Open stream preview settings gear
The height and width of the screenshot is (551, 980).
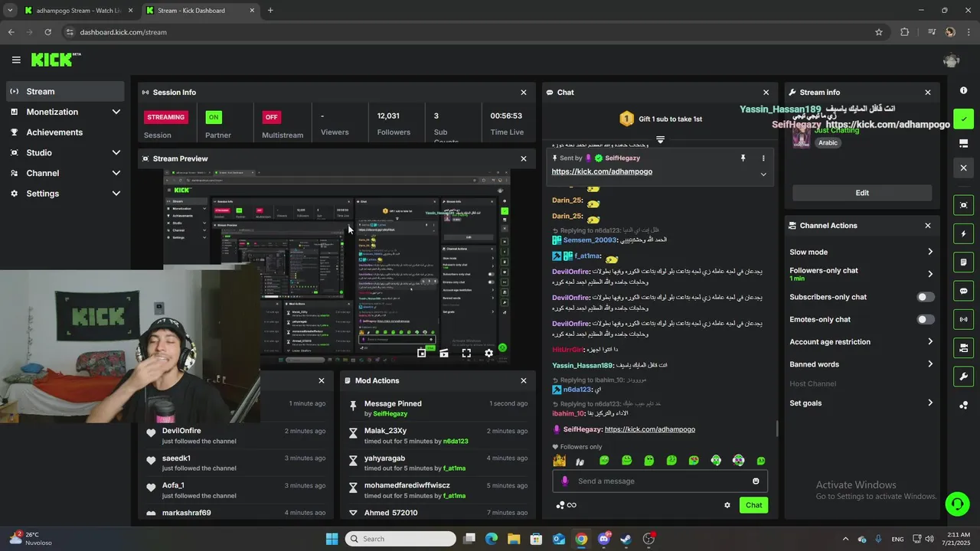[x=488, y=353]
